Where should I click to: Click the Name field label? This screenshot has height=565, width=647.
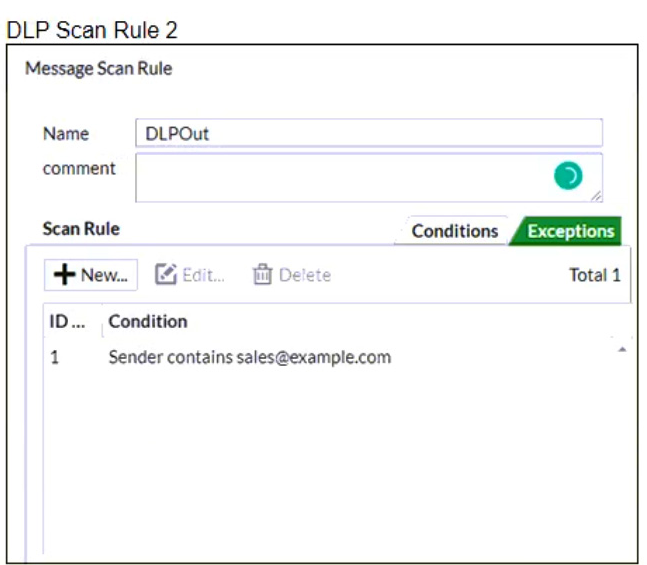(x=66, y=134)
